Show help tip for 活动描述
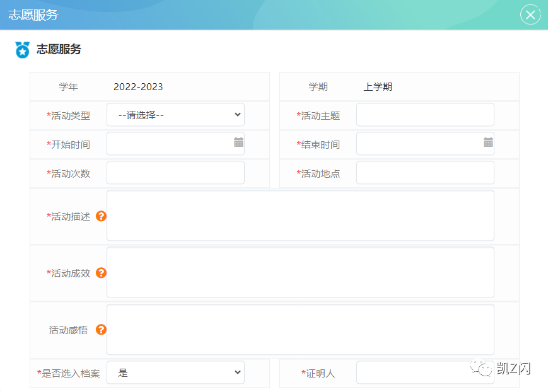548x392 pixels. tap(101, 216)
